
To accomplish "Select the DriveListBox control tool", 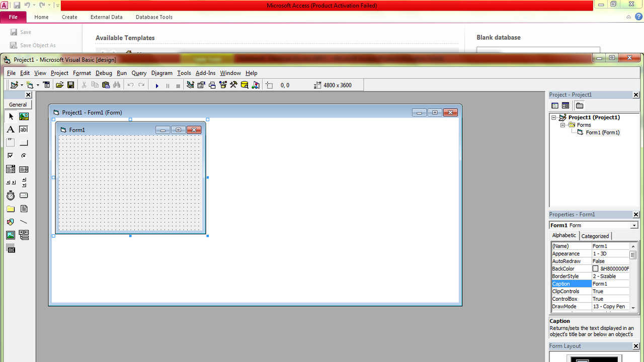I will click(x=24, y=196).
